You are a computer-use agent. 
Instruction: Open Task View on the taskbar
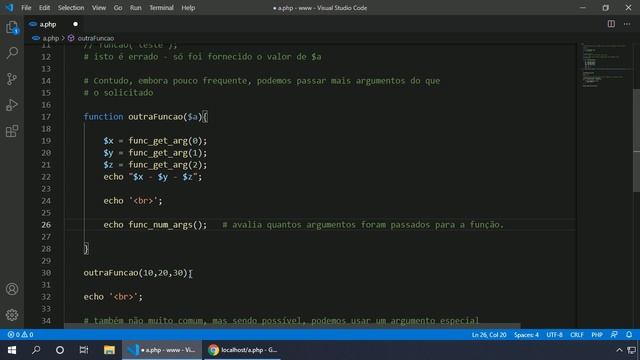84,350
